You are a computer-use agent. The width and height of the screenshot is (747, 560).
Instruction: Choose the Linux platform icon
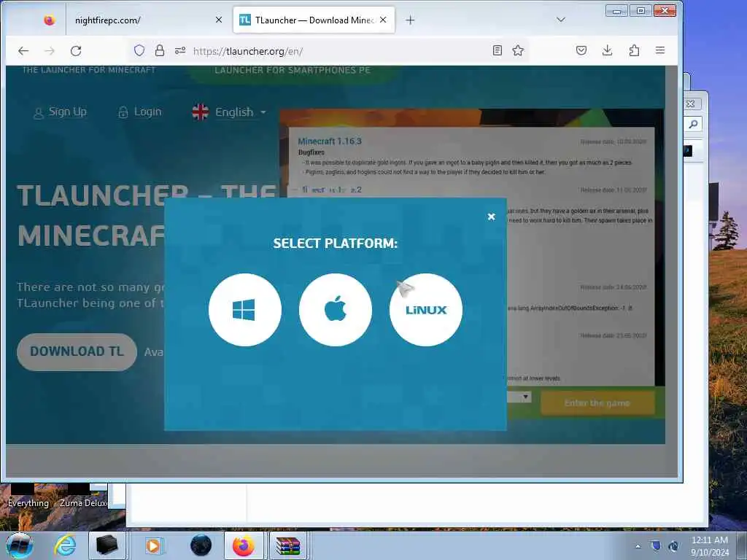click(x=426, y=309)
